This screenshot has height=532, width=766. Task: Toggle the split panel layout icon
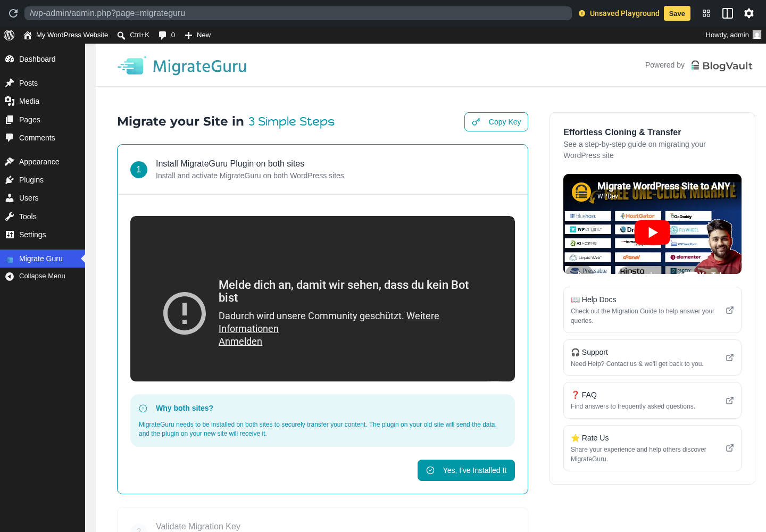[728, 13]
